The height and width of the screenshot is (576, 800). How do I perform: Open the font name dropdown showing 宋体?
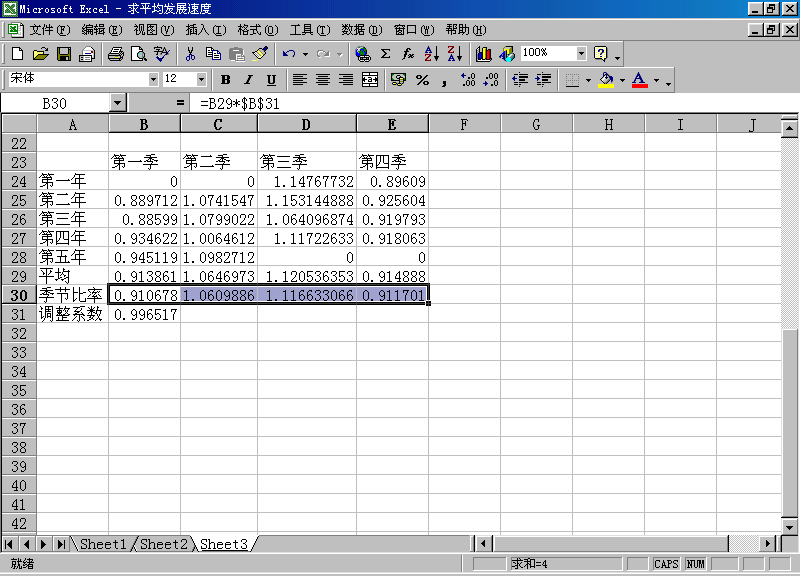pyautogui.click(x=153, y=79)
